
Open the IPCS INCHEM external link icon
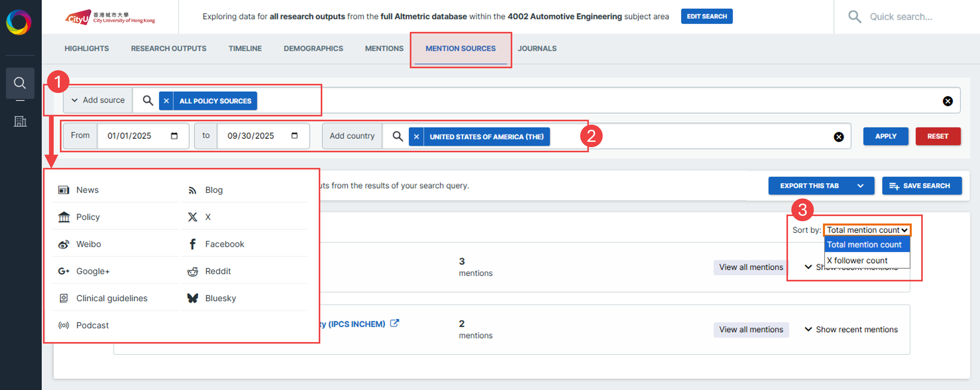pos(394,323)
